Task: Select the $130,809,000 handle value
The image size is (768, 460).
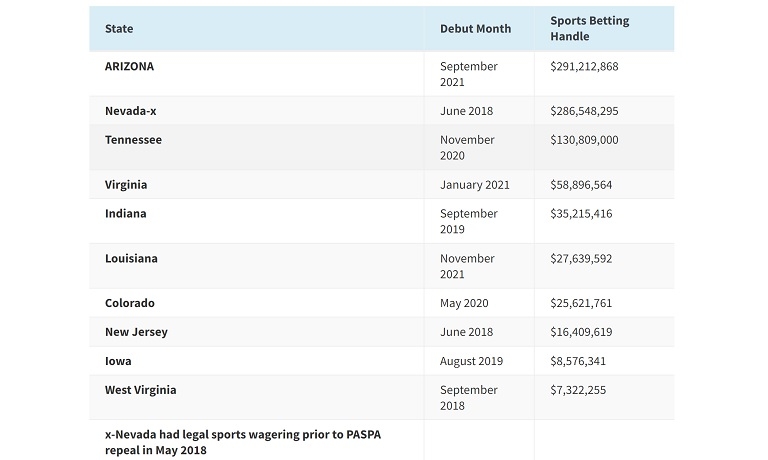Action: [584, 140]
